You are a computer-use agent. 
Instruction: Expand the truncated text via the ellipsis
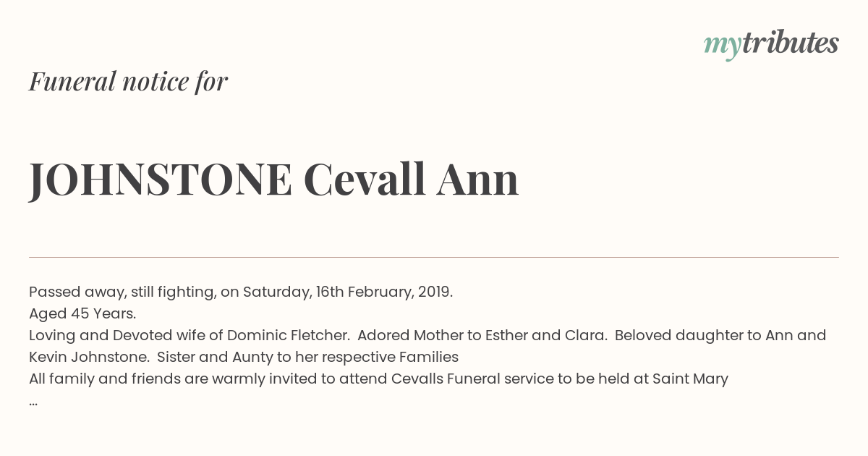coord(33,403)
